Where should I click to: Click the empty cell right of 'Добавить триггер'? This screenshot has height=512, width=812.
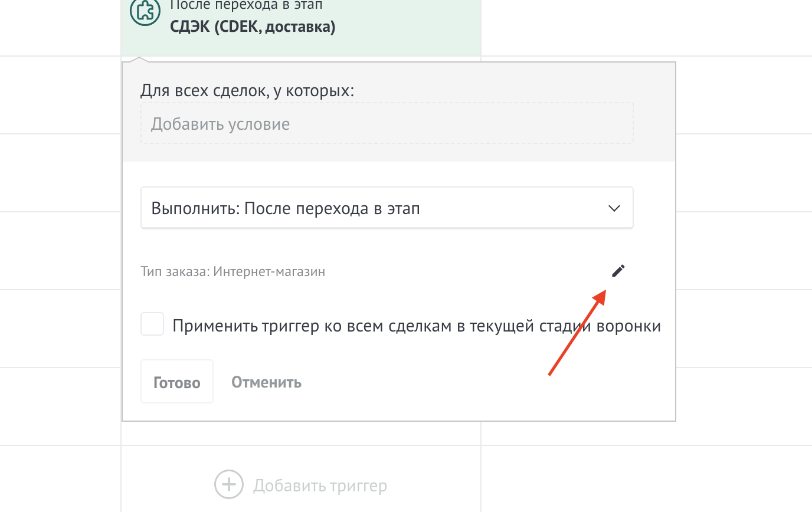646,478
